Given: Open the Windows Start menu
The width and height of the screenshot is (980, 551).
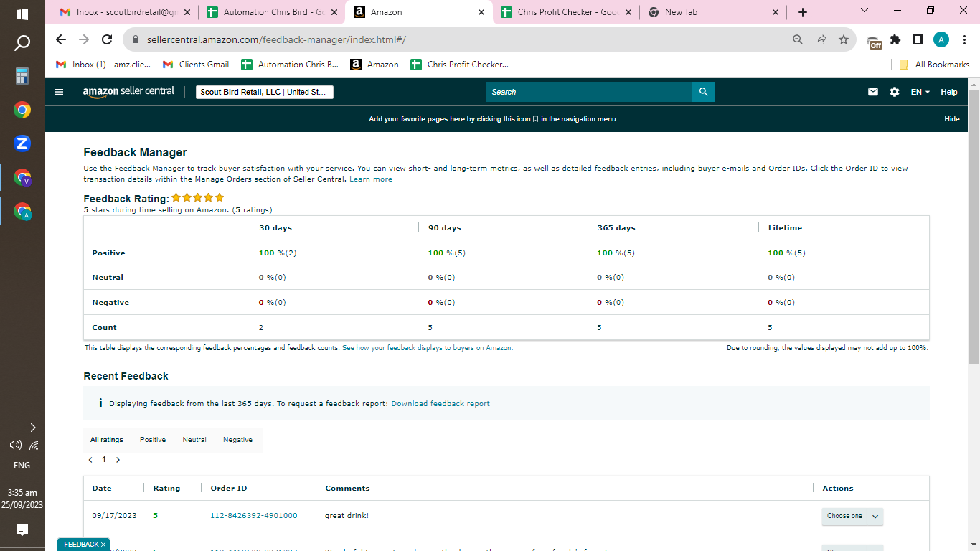Looking at the screenshot, I should coord(22,14).
